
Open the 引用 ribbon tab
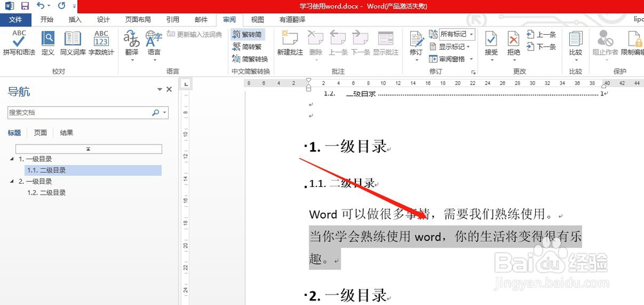click(x=173, y=19)
